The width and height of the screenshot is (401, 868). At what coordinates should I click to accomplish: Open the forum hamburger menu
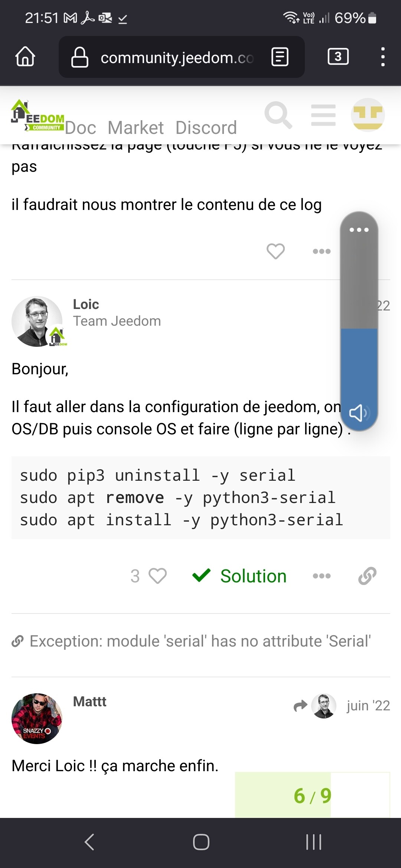(323, 115)
